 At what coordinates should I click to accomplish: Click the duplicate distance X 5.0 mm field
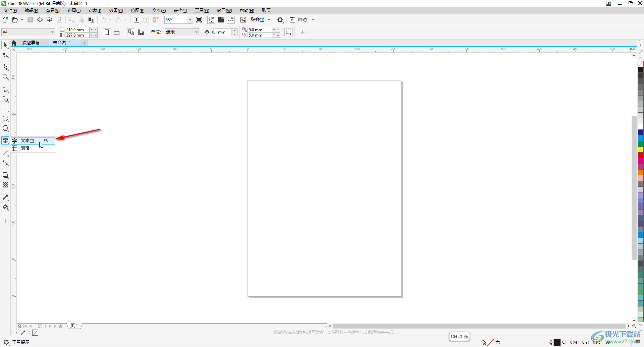[x=259, y=30]
